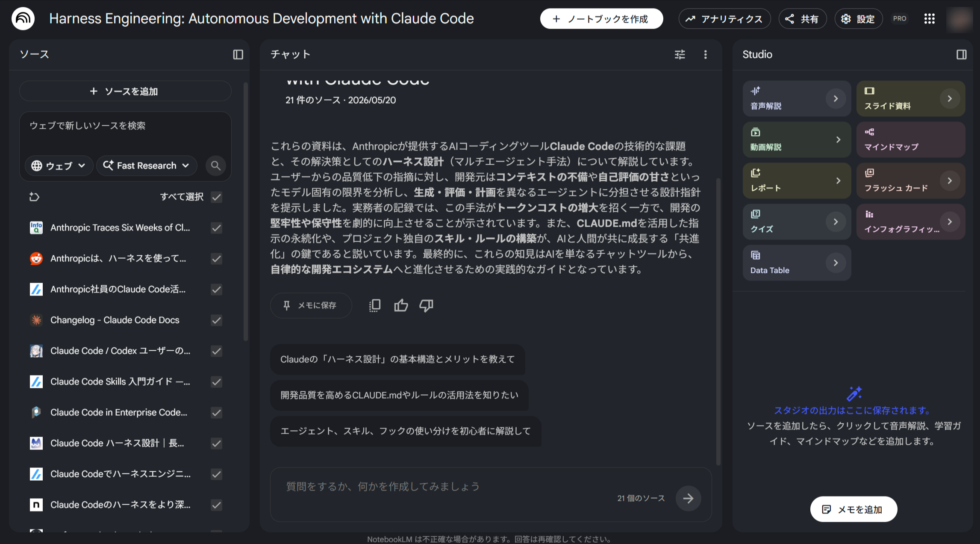980x544 pixels.
Task: Collapse the Studio panel with its sidebar icon
Action: coord(962,54)
